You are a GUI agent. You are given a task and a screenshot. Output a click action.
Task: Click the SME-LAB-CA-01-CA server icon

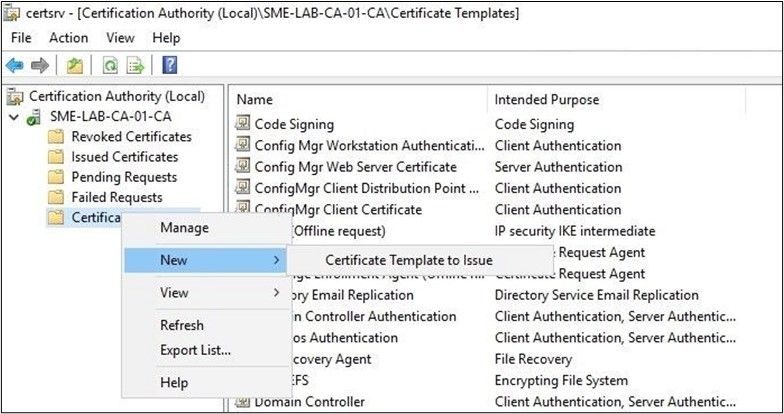34,117
